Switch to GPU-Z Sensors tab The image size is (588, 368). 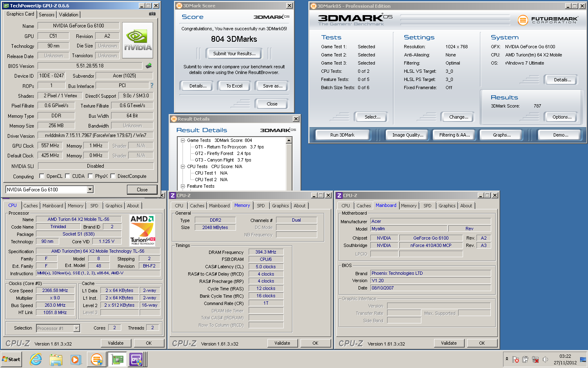coord(47,14)
